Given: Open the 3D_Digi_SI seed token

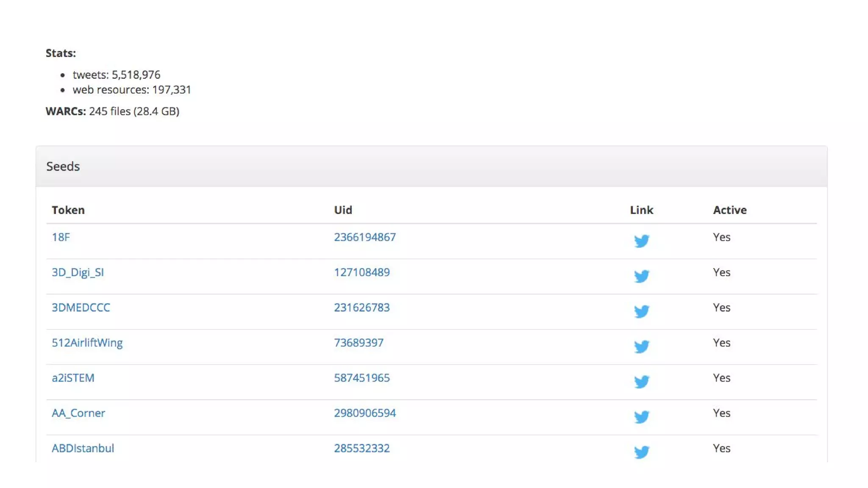Looking at the screenshot, I should pyautogui.click(x=78, y=272).
